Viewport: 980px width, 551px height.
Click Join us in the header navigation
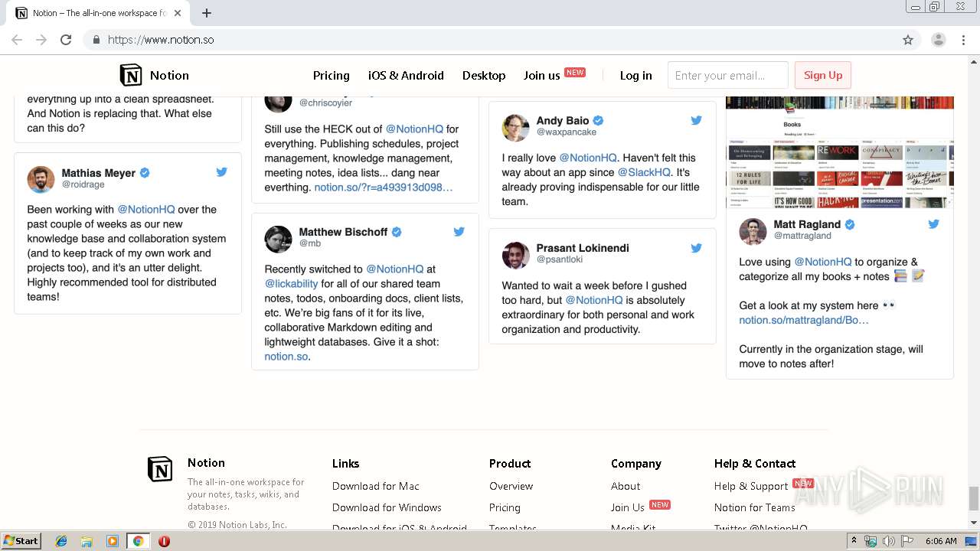coord(542,75)
